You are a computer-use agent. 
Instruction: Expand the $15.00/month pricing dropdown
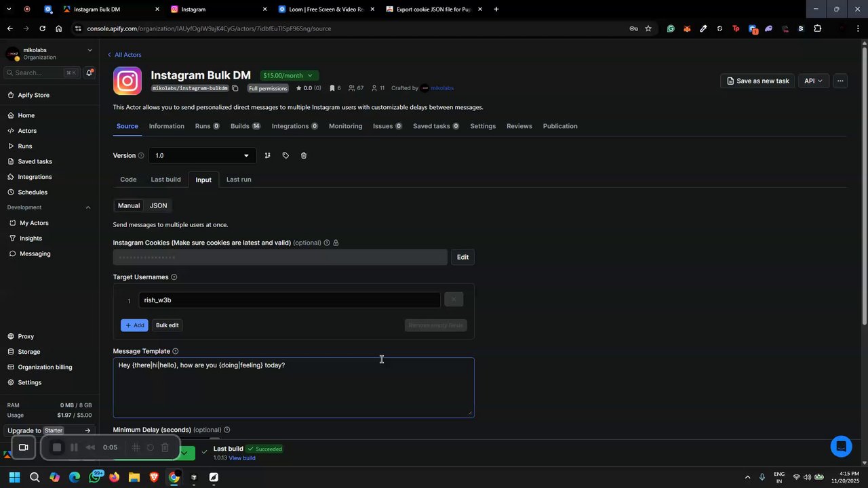tap(289, 75)
